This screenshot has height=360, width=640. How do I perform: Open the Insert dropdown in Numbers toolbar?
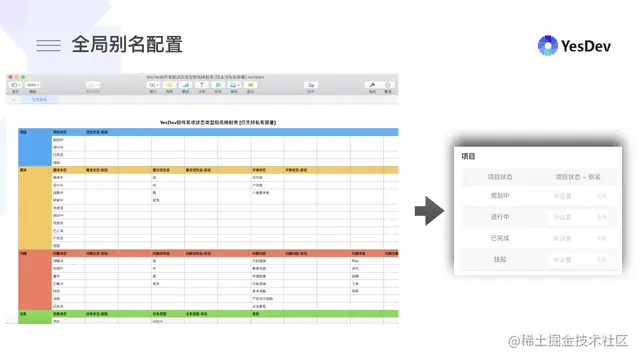click(153, 85)
